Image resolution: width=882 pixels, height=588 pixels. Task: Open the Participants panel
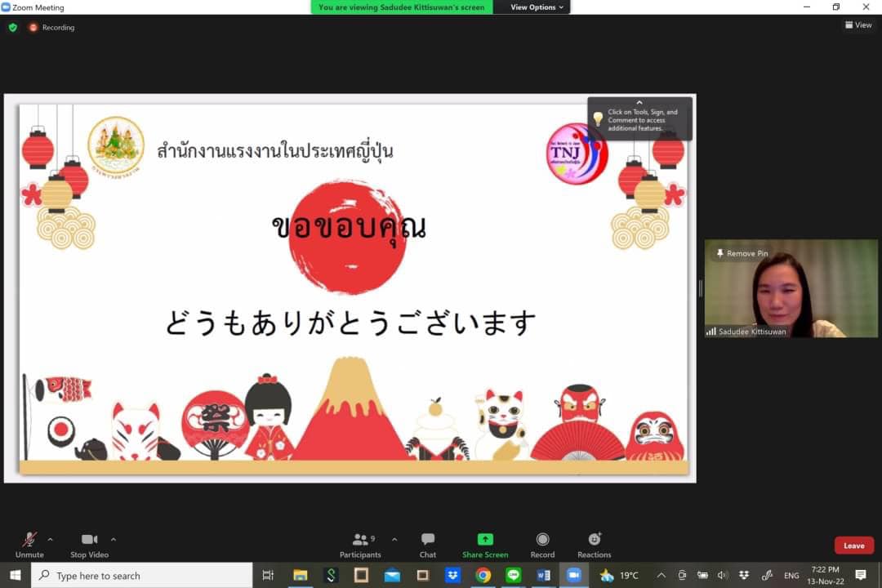(x=360, y=545)
